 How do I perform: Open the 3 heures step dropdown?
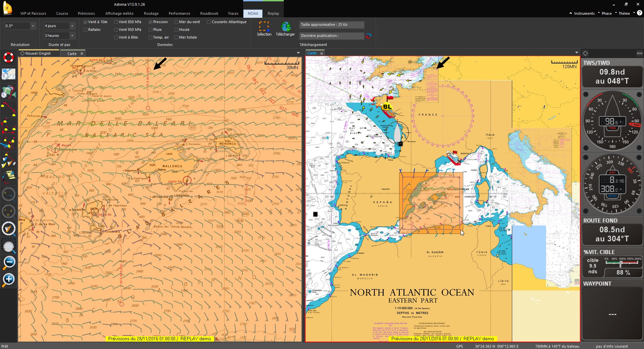59,36
